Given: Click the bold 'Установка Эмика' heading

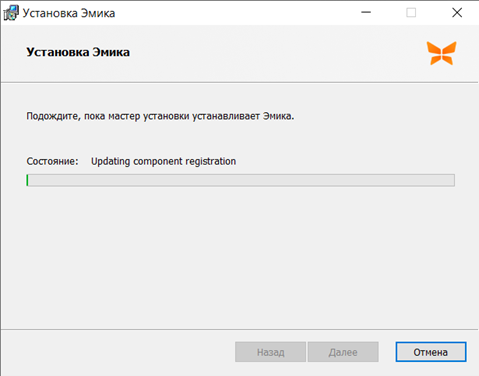Looking at the screenshot, I should (78, 52).
